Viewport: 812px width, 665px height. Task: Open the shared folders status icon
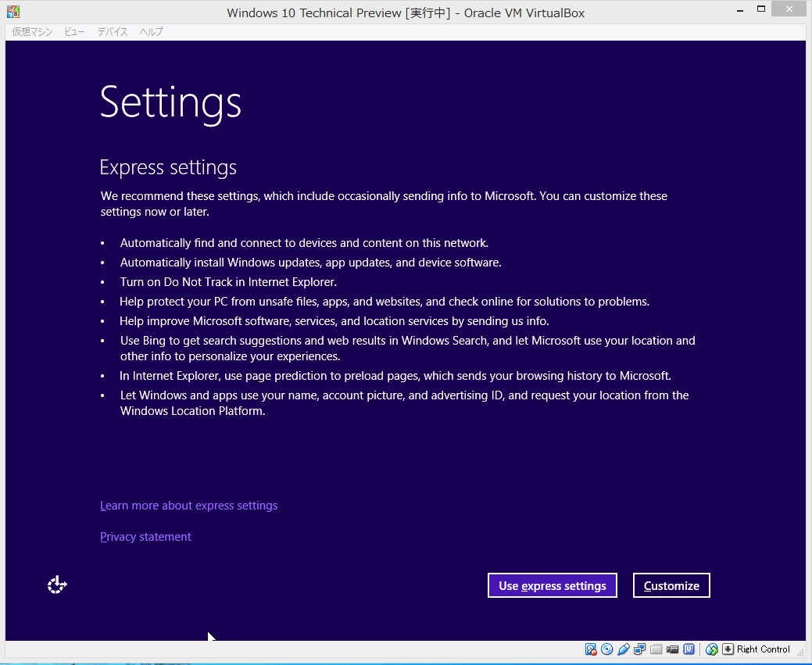coord(656,649)
